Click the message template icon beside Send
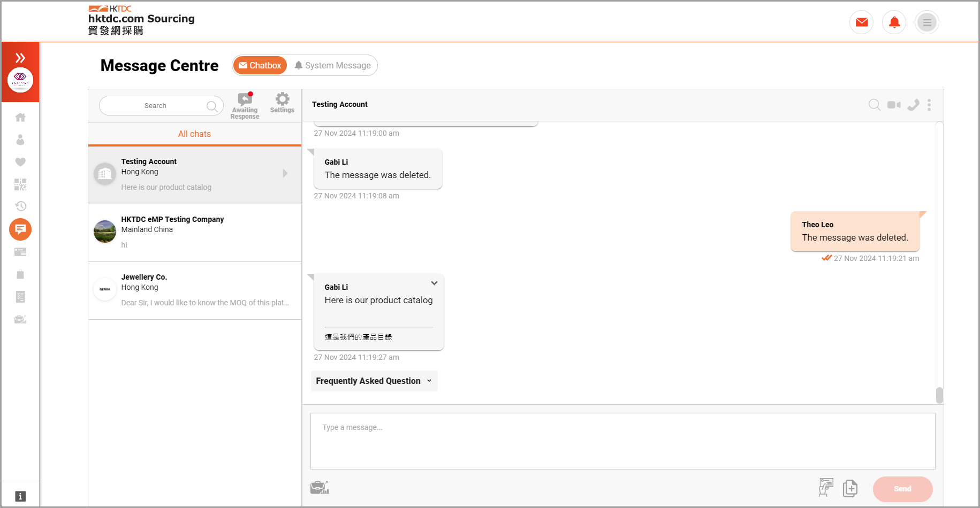This screenshot has width=980, height=508. [826, 487]
